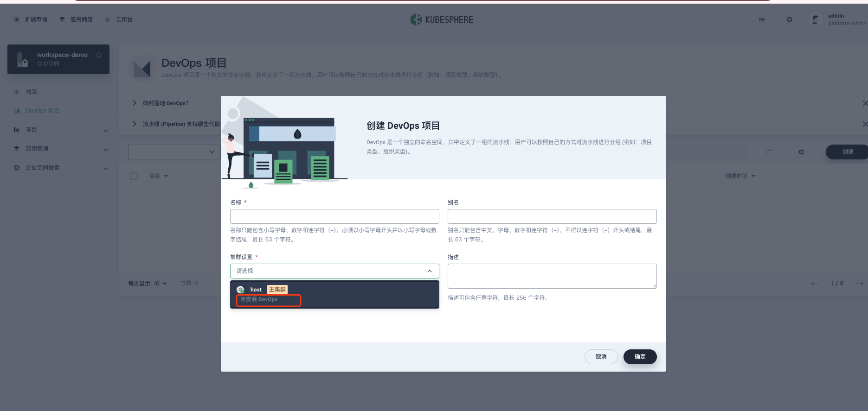This screenshot has height=411, width=868.
Task: Sort the table by 名称 column
Action: click(159, 176)
